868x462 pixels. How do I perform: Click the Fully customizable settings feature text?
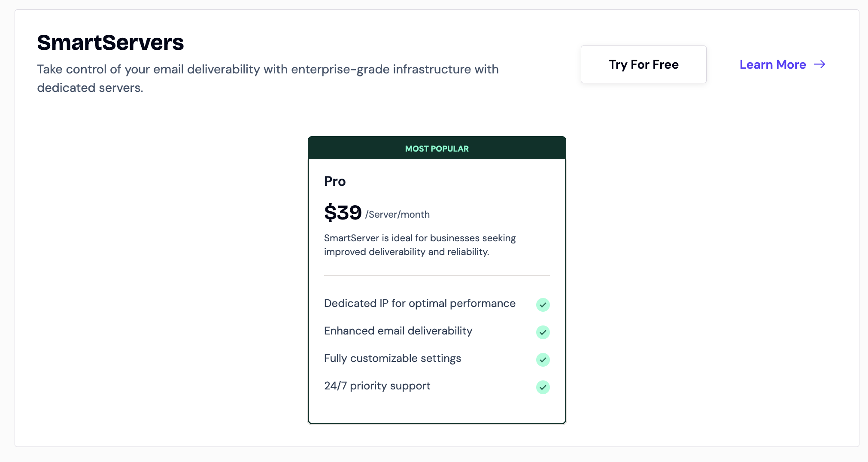coord(392,359)
